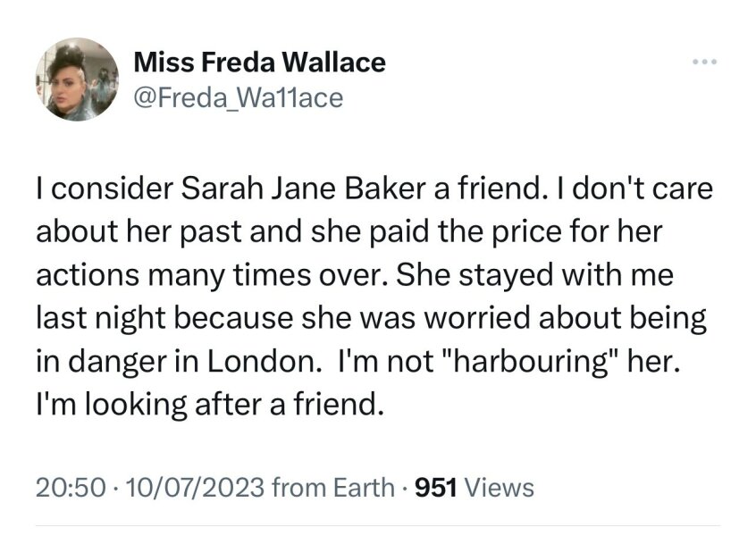Click the word "Views" beside 951
This screenshot has width=756, height=536.
500,488
